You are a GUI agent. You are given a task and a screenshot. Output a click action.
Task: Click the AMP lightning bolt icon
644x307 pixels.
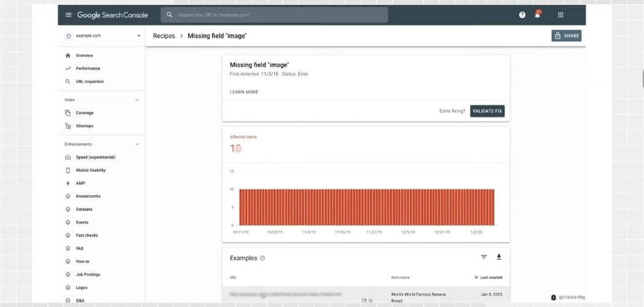point(68,184)
